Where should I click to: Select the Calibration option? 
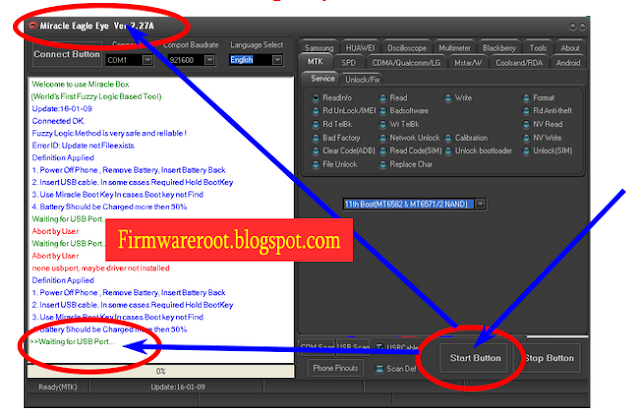[466, 138]
